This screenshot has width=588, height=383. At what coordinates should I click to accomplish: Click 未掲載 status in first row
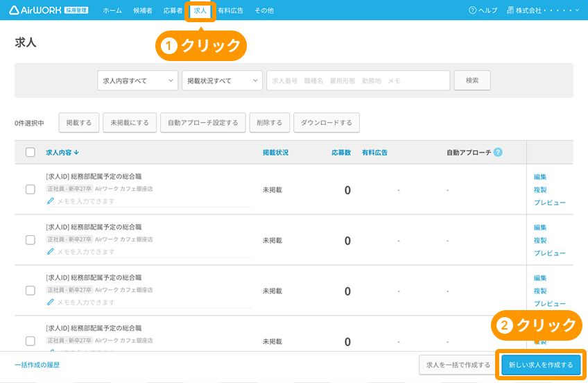click(273, 190)
